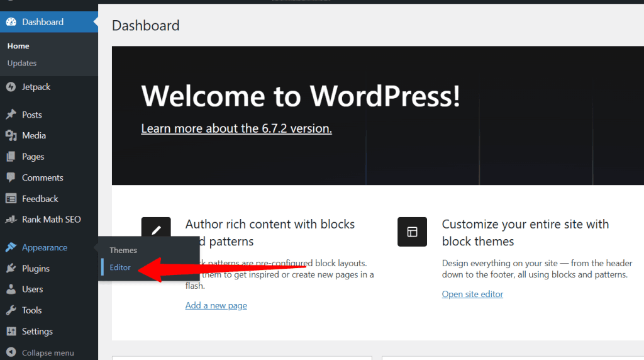644x360 pixels.
Task: Click the Tools wrench icon
Action: click(x=11, y=310)
